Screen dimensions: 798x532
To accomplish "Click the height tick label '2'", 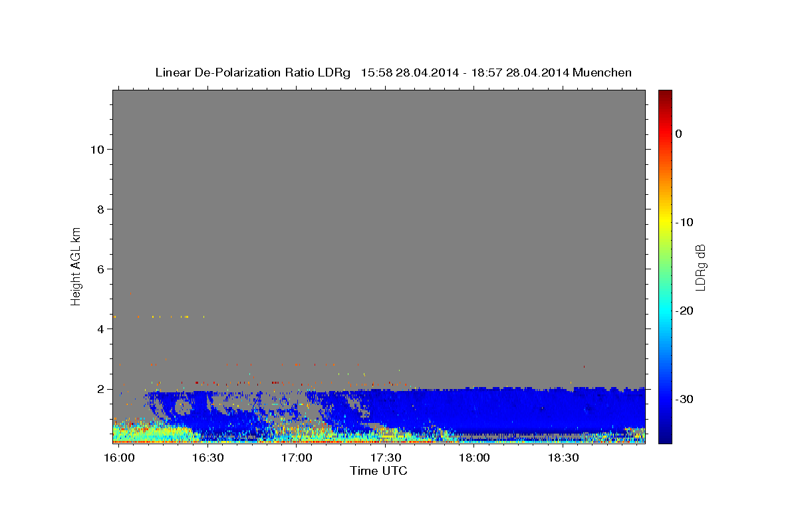I will coord(102,389).
